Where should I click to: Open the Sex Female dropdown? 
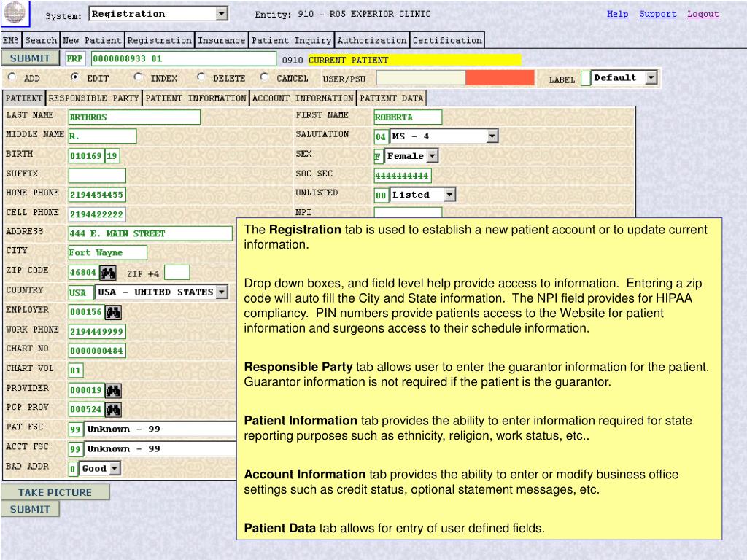(411, 156)
